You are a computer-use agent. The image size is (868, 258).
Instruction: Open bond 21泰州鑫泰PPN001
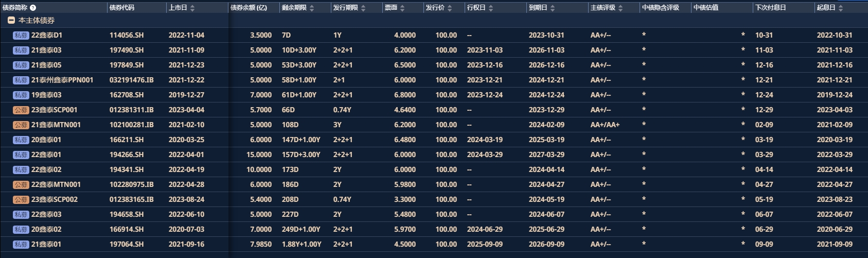(62, 80)
